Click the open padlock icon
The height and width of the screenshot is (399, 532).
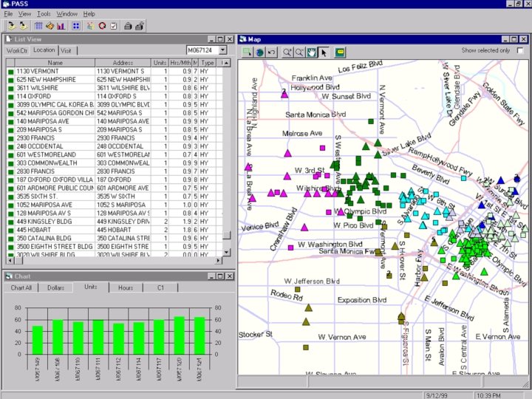[140, 26]
